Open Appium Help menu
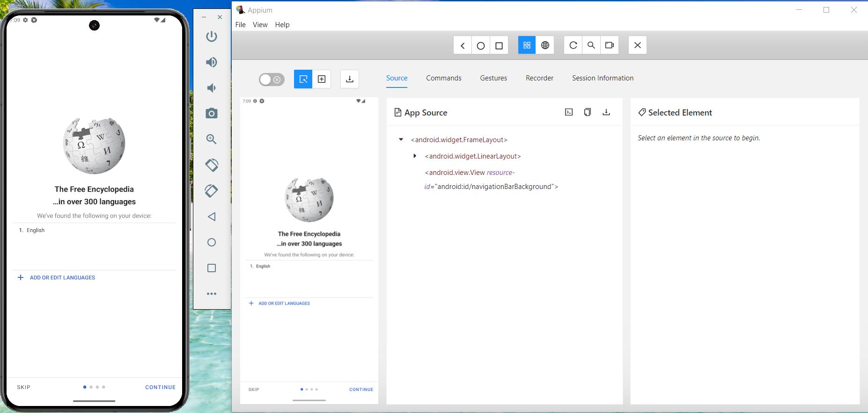Screen dimensions: 868x413 (x=282, y=25)
